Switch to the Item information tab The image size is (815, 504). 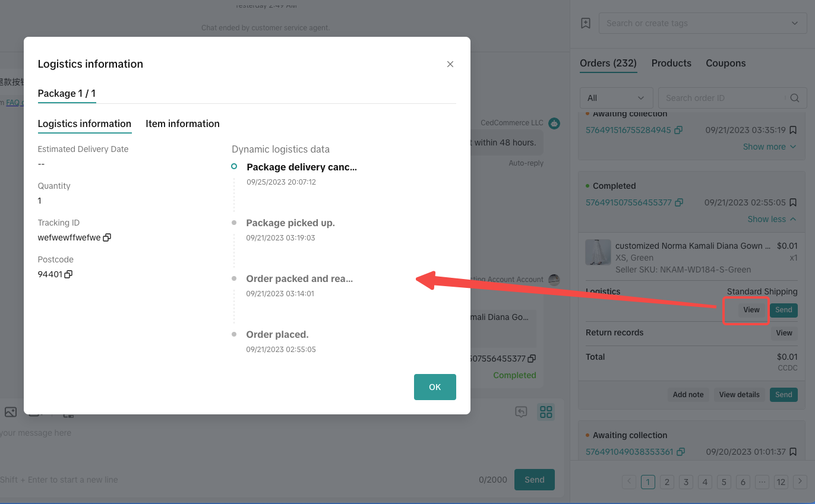coord(182,123)
